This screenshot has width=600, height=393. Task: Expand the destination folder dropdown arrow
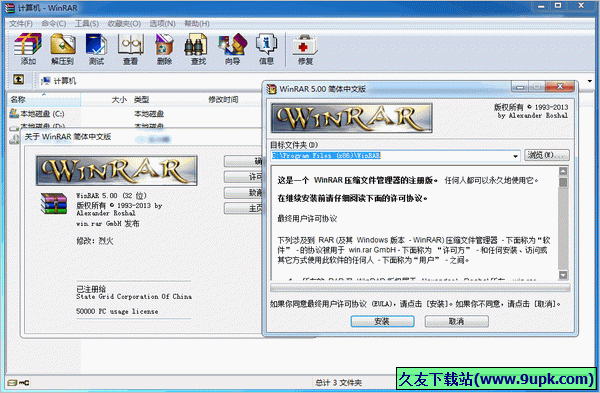[x=515, y=156]
